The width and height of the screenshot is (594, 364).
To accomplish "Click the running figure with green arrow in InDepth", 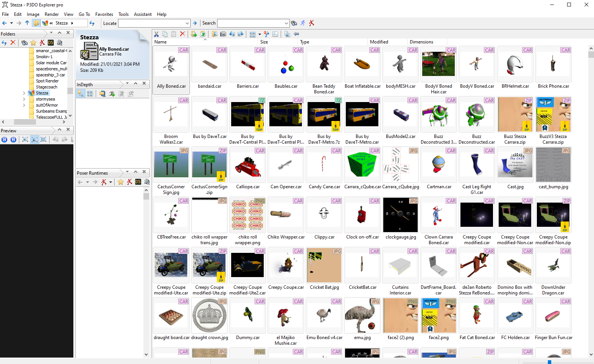I will (112, 94).
